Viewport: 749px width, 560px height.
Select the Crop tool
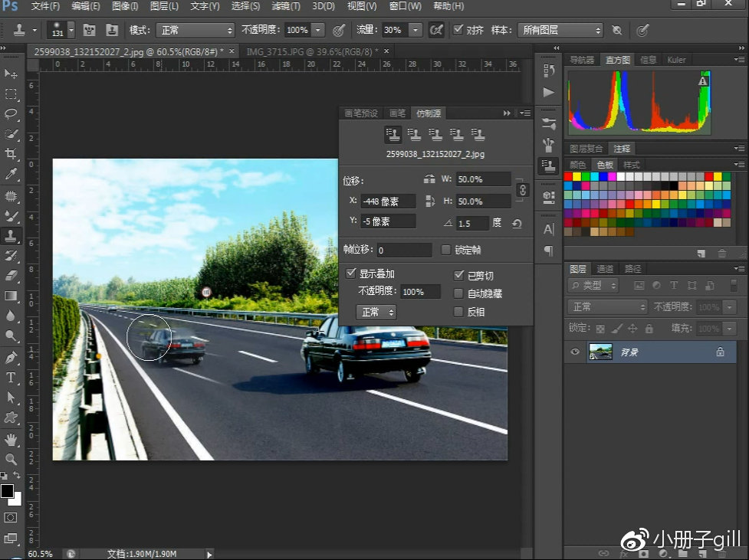point(11,154)
